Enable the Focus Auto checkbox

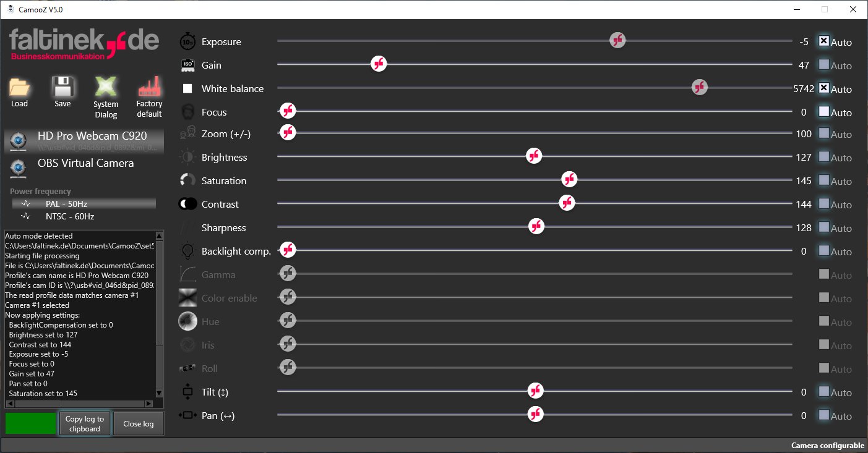(823, 112)
